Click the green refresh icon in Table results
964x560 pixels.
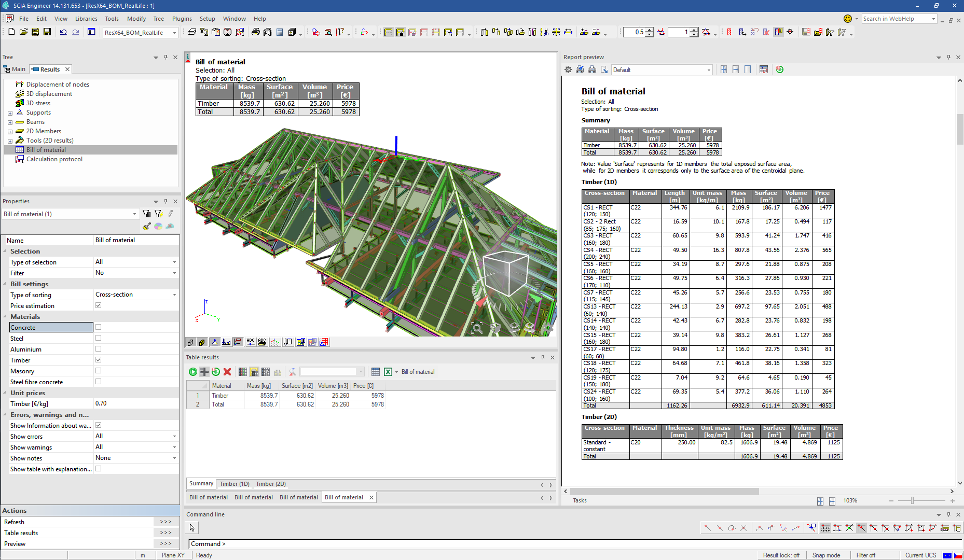pos(215,372)
